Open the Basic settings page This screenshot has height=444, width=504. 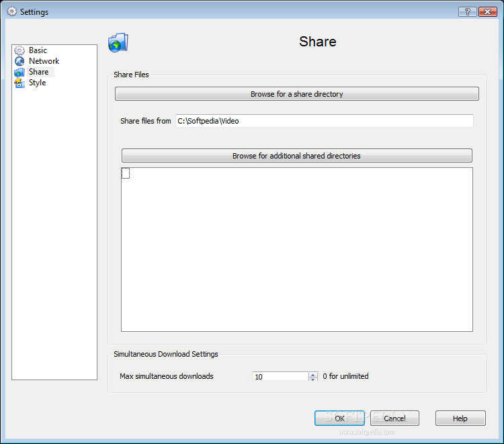38,50
